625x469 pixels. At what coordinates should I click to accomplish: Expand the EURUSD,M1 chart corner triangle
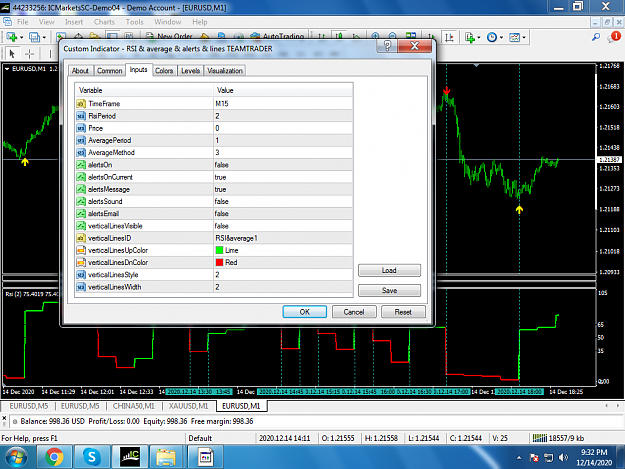tap(7, 69)
